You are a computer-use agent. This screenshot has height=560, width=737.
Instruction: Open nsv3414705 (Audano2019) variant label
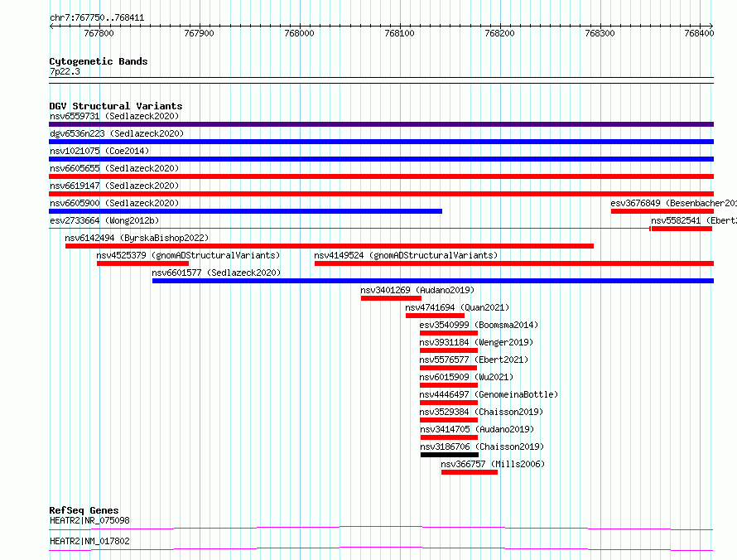pos(477,429)
